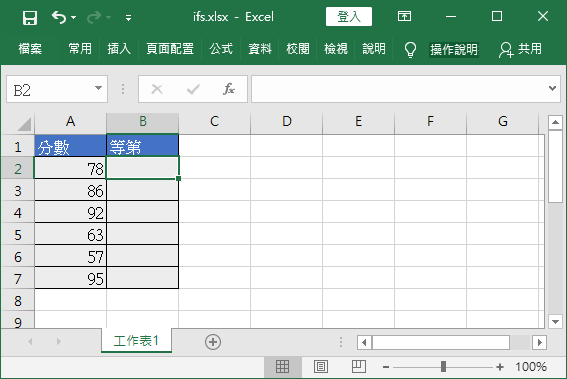The width and height of the screenshot is (567, 379).
Task: Undo the last action
Action: coord(59,17)
